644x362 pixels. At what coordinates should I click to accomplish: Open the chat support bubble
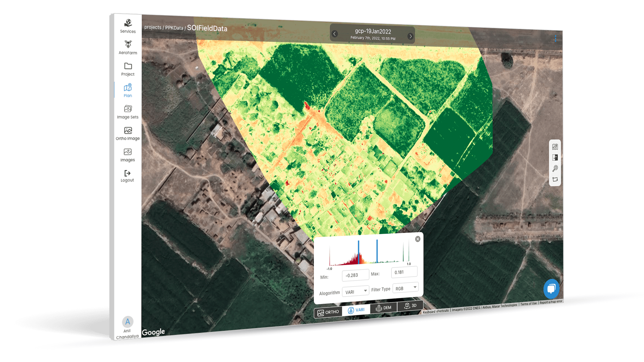551,289
